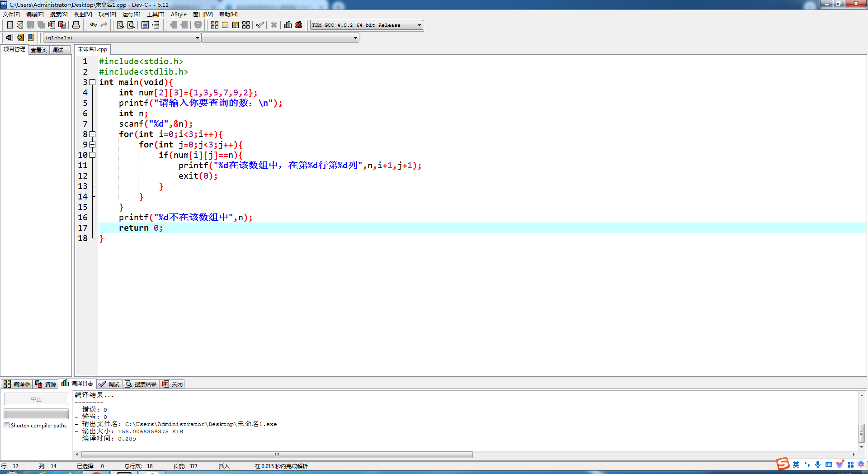Click the green arrow icon on second toolbar
This screenshot has height=474, width=868.
[x=20, y=38]
